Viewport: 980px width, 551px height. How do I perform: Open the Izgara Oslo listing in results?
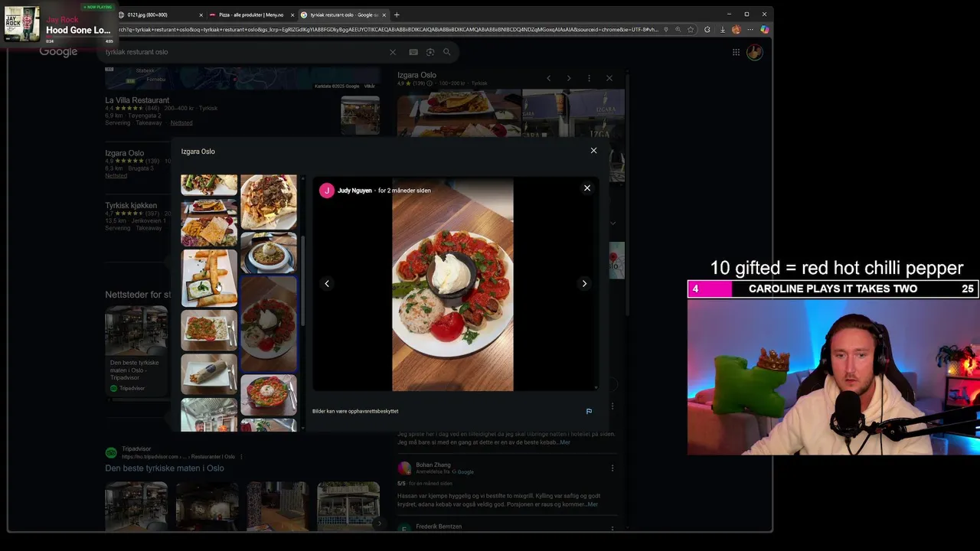(x=124, y=153)
